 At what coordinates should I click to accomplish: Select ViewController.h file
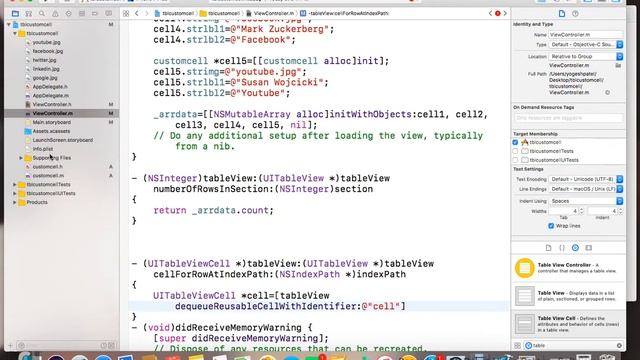51,104
